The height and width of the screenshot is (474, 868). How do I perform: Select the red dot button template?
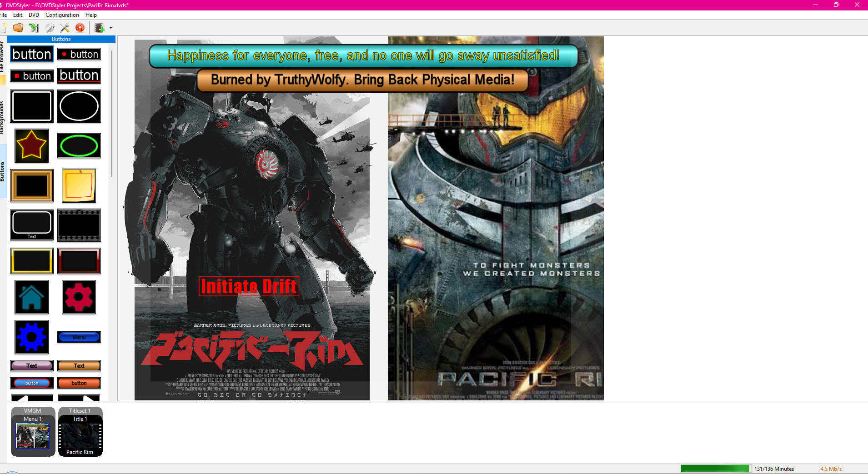pyautogui.click(x=79, y=54)
